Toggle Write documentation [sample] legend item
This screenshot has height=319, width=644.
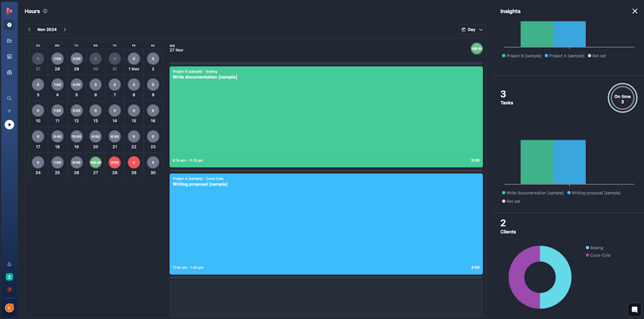533,193
